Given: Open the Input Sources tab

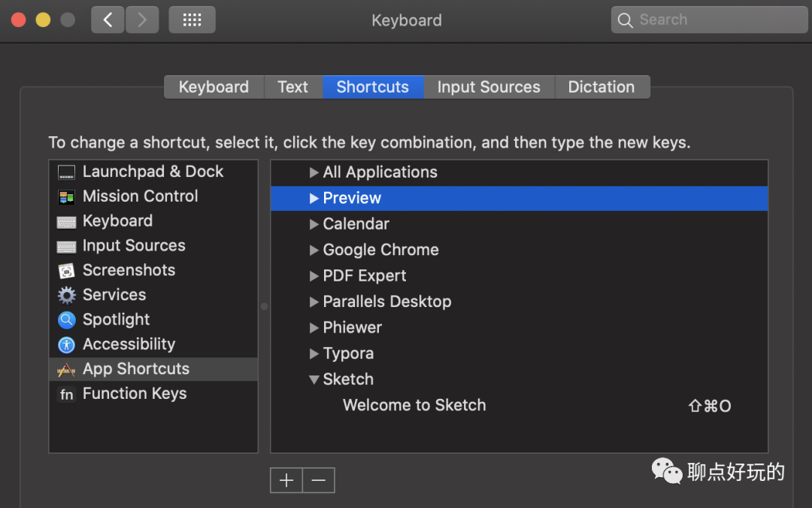Looking at the screenshot, I should 489,87.
